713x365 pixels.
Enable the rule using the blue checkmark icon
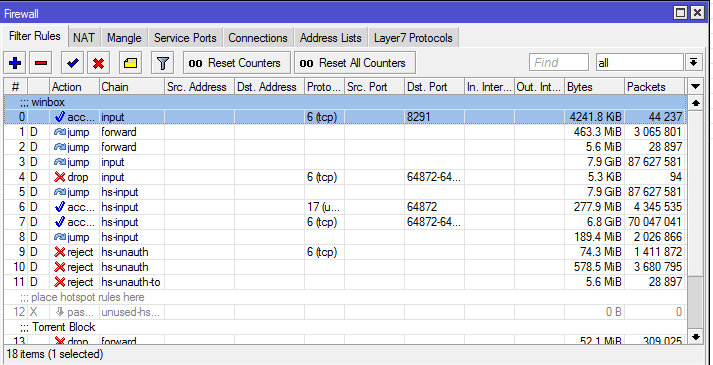click(x=72, y=63)
